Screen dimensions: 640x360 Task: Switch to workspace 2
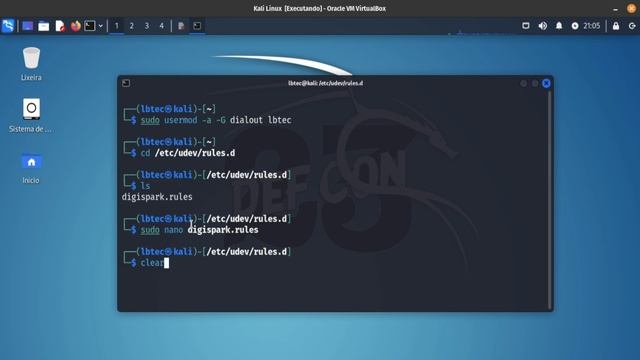(x=131, y=26)
